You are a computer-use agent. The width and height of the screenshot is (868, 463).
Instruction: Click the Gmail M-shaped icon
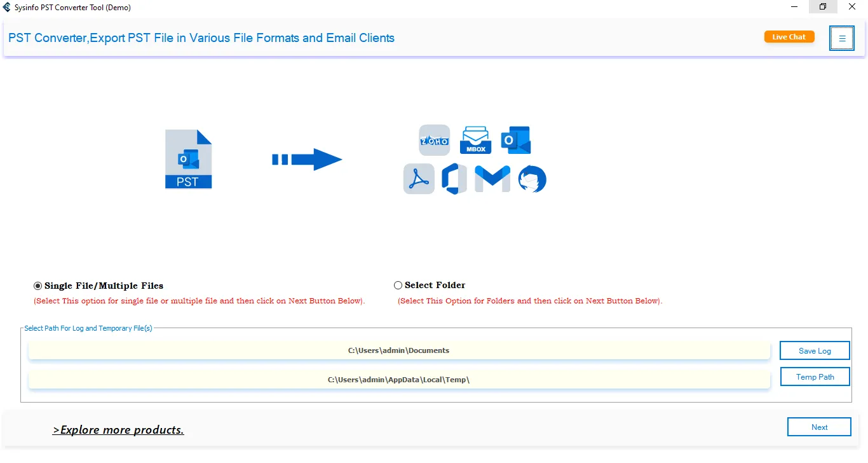(x=492, y=179)
